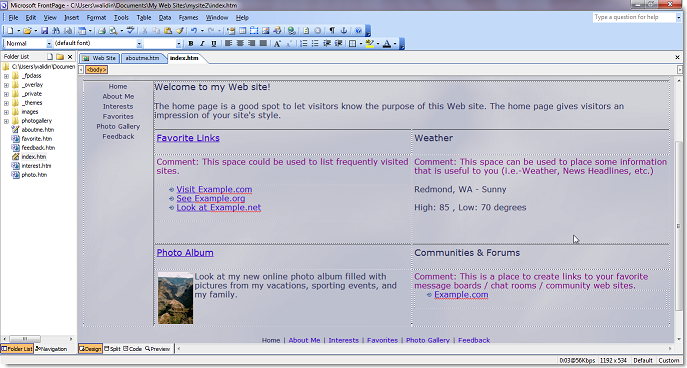Click the Insert Table icon
The image size is (687, 368).
242,31
